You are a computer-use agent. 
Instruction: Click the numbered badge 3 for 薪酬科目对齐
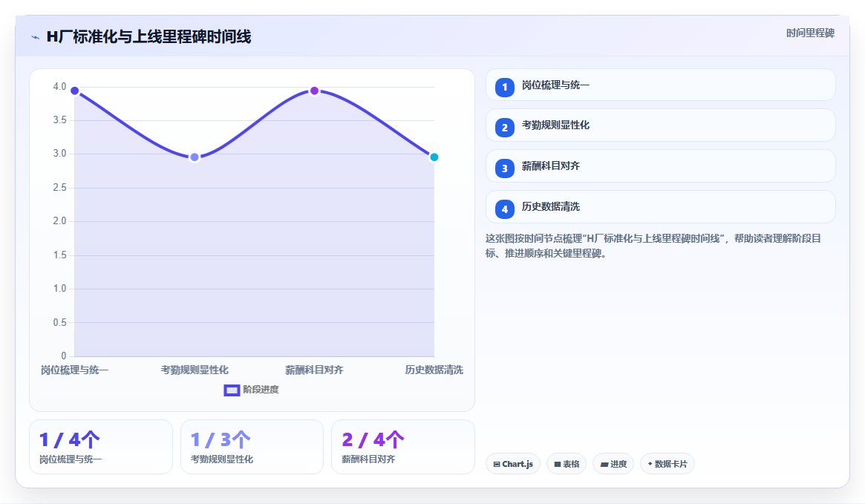click(504, 168)
